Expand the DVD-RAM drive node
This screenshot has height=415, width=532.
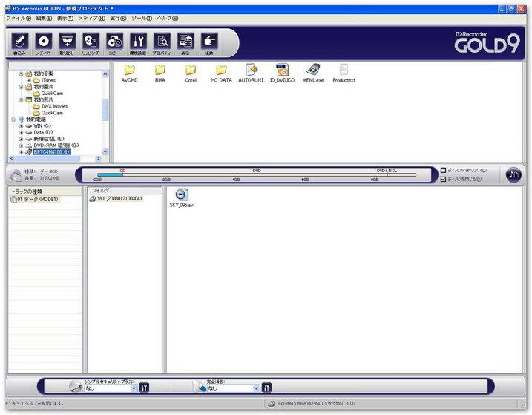point(21,146)
